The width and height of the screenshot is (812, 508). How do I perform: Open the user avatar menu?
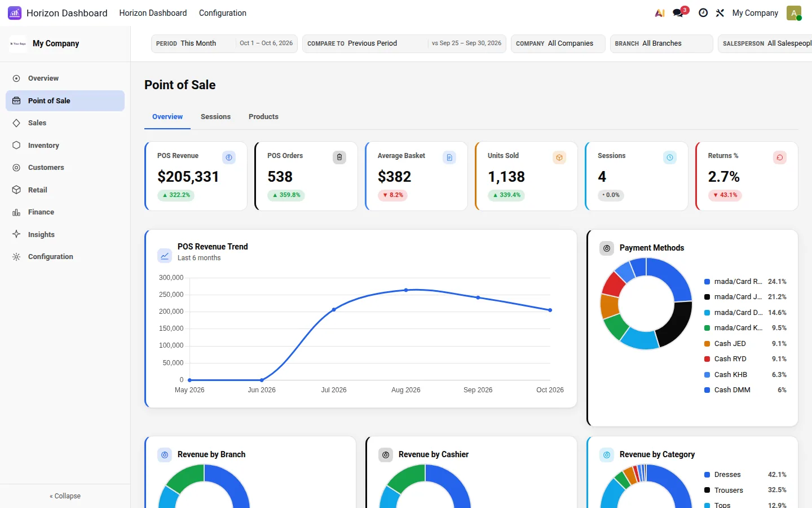tap(794, 13)
